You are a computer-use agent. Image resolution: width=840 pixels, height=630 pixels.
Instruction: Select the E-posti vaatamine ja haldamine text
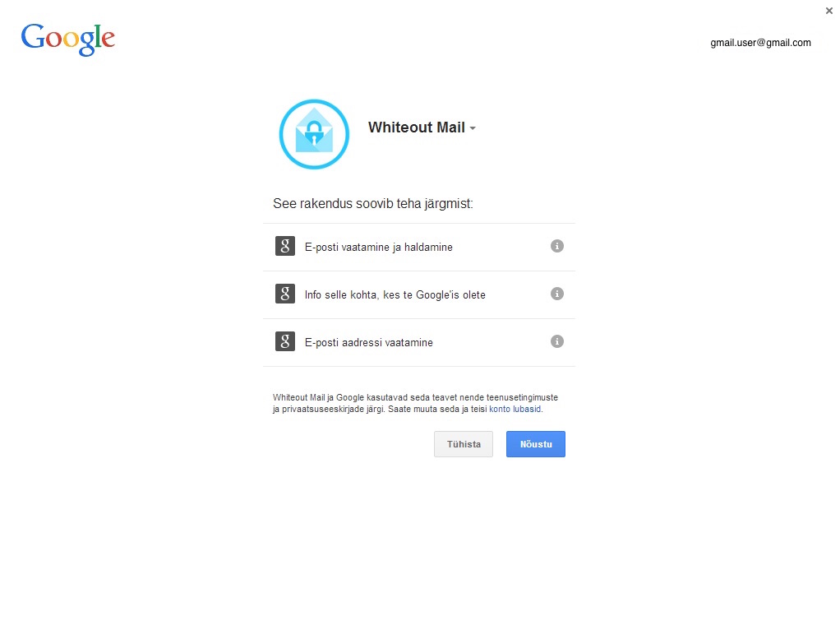tap(379, 248)
